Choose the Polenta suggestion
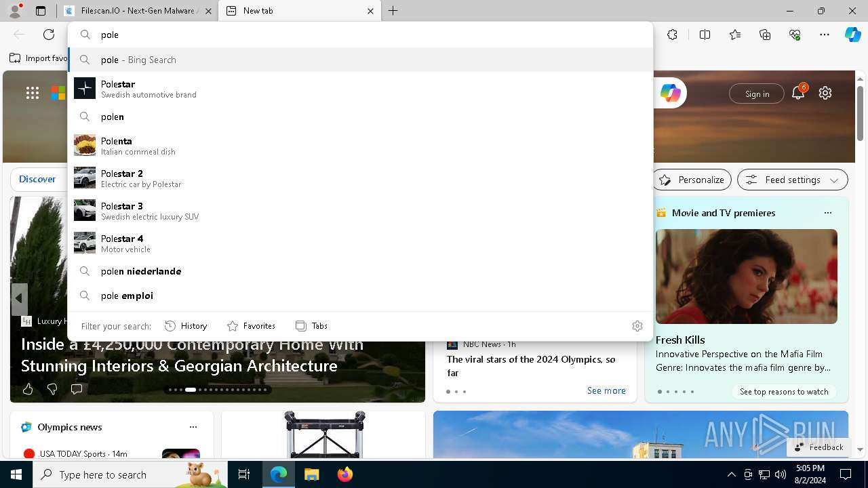Screen dimensions: 868x488 [x=361, y=146]
